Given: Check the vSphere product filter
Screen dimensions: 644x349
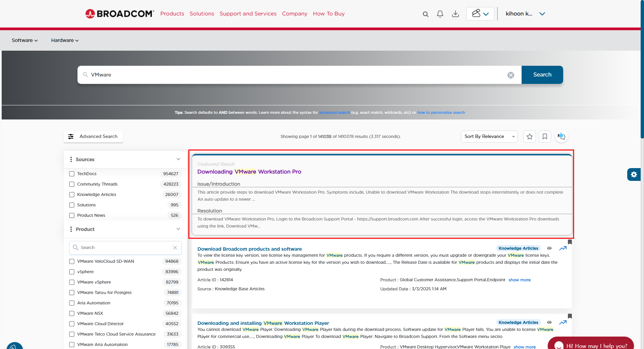Looking at the screenshot, I should (x=72, y=272).
